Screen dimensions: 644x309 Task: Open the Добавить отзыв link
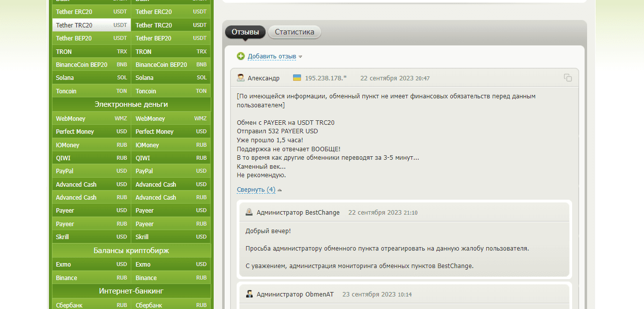(x=272, y=56)
